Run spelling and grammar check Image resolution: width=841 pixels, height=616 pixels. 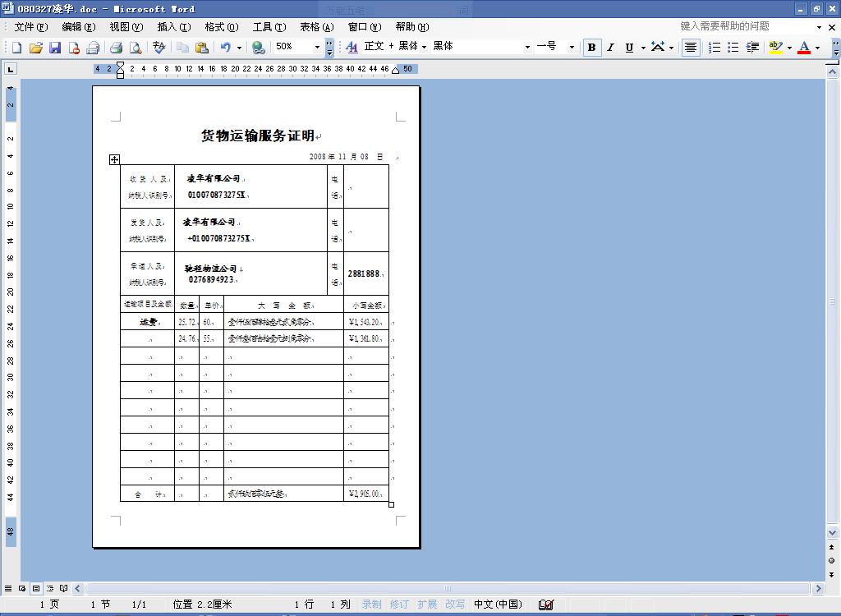click(159, 48)
